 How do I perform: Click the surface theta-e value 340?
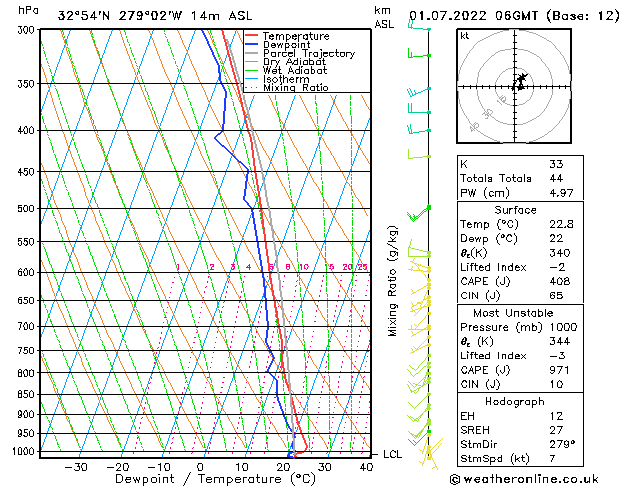560,253
